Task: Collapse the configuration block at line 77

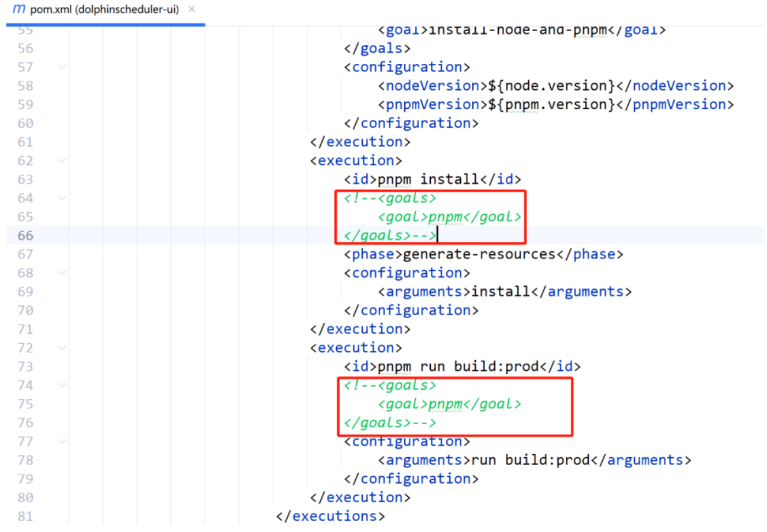Action: pyautogui.click(x=62, y=442)
